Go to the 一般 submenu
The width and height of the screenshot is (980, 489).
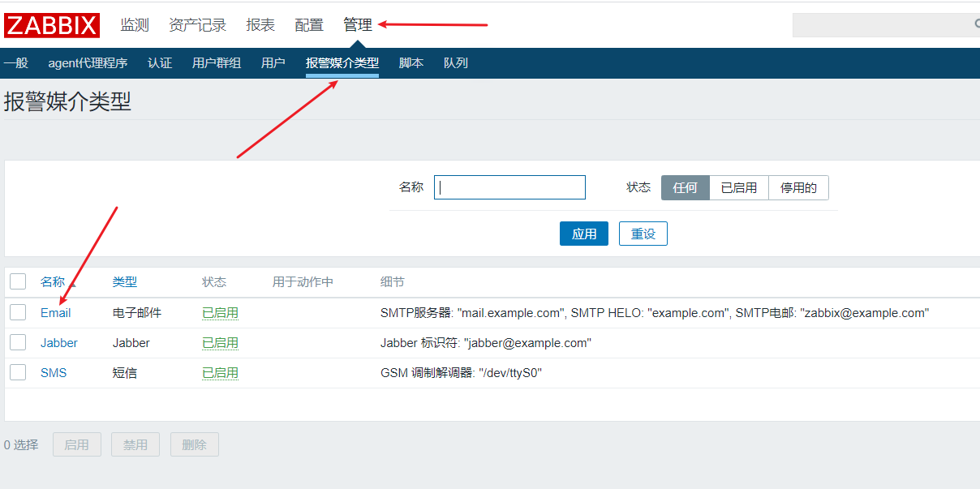tap(15, 62)
